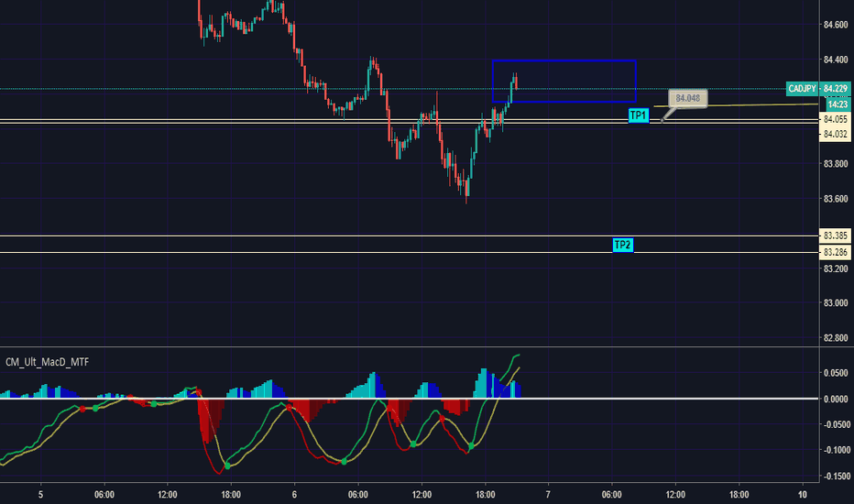Select the 83.286 horizontal line price label
This screenshot has width=854, height=504.
point(836,252)
